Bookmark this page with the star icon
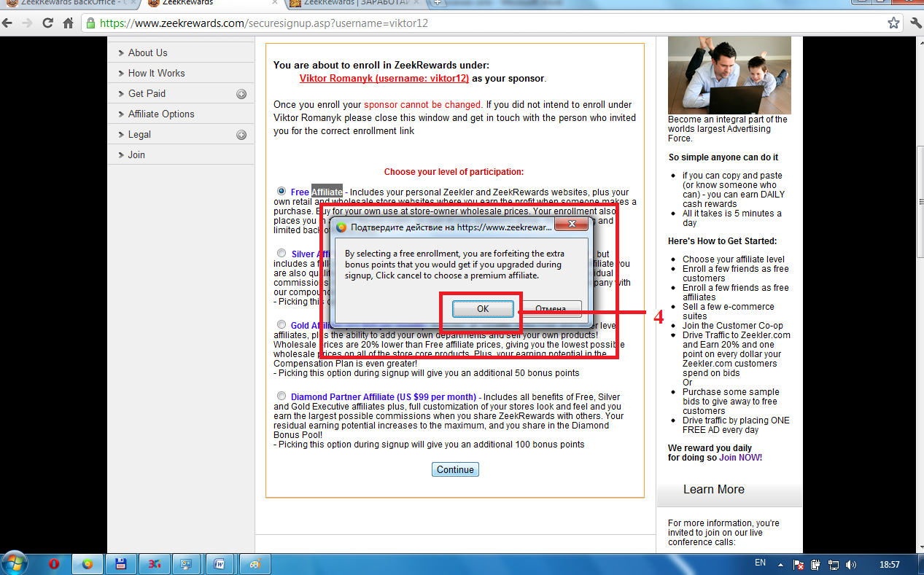924x575 pixels. click(893, 23)
